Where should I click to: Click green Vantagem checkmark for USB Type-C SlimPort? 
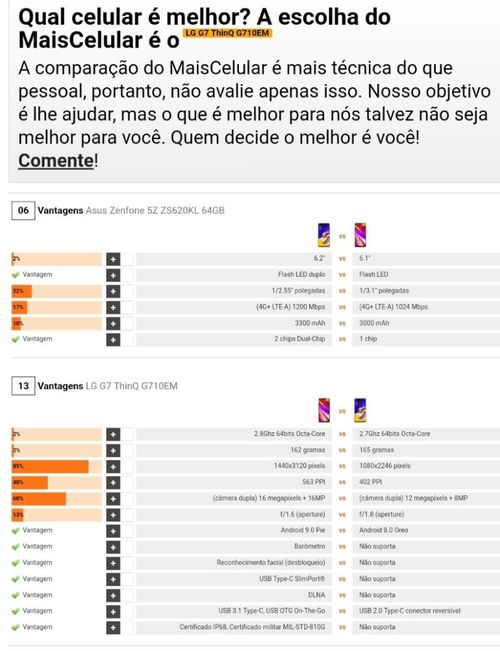click(15, 579)
